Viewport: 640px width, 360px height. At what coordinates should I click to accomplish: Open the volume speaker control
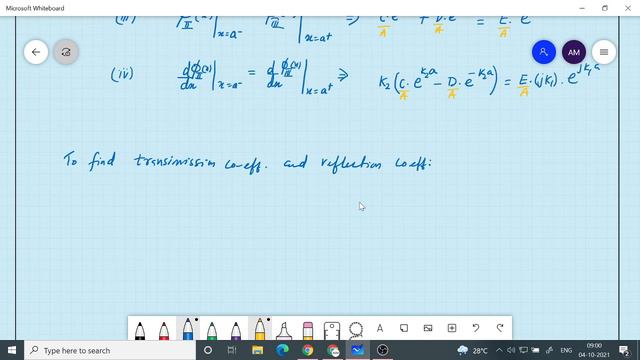click(511, 350)
